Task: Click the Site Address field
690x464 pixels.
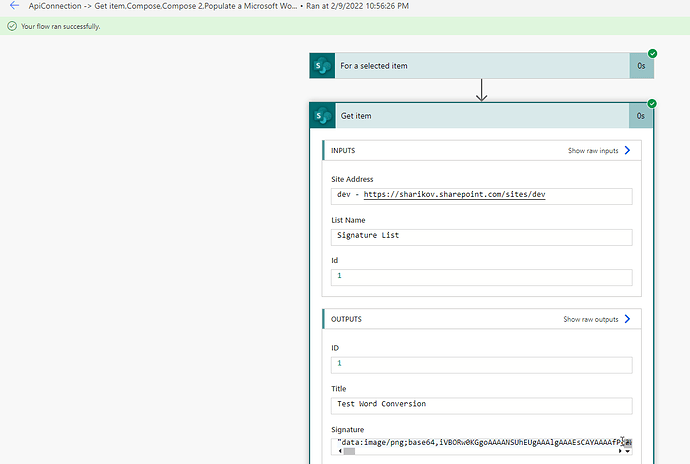Action: pyautogui.click(x=481, y=196)
